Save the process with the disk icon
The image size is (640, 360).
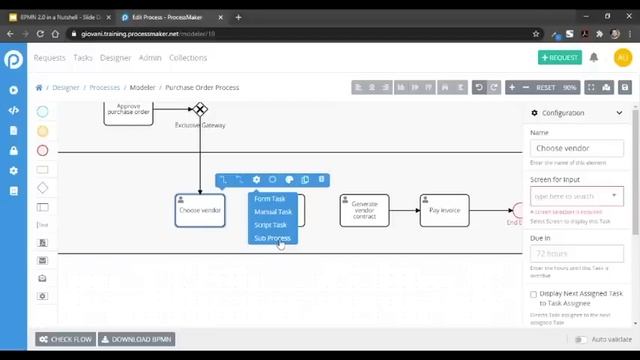(x=625, y=87)
